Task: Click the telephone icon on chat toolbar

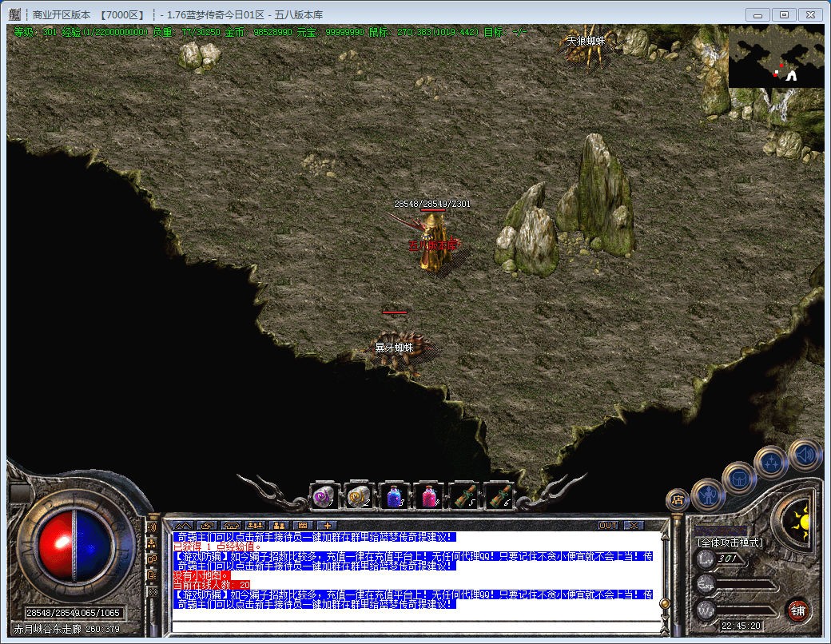Action: point(232,525)
